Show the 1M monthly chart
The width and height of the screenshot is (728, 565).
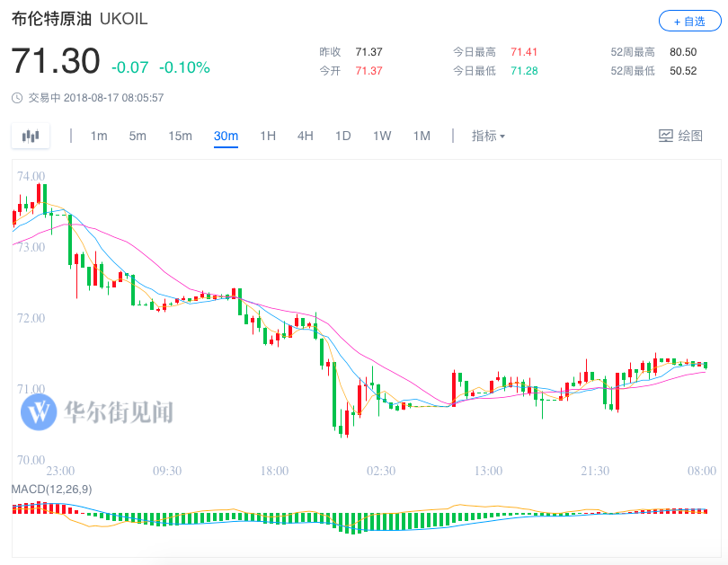[422, 136]
